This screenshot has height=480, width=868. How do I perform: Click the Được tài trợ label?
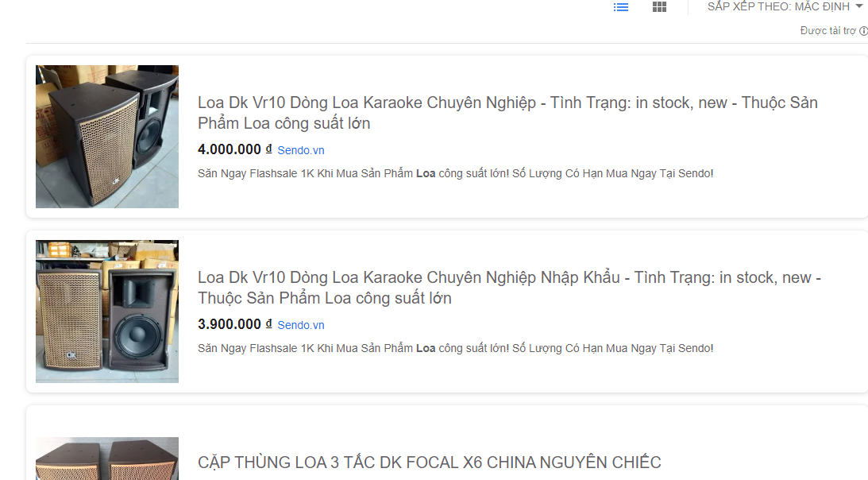tap(827, 31)
